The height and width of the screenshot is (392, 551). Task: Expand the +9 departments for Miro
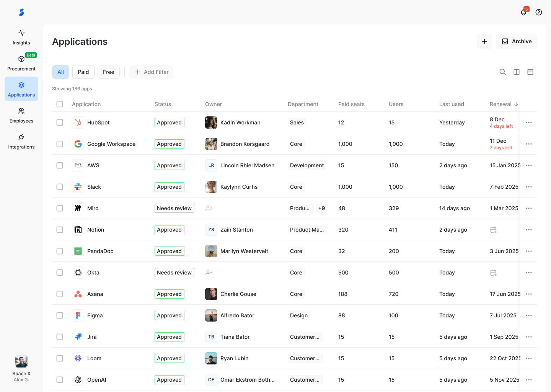click(321, 208)
